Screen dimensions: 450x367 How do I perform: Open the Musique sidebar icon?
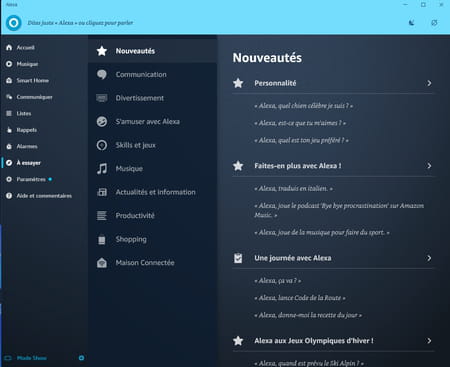[9, 64]
